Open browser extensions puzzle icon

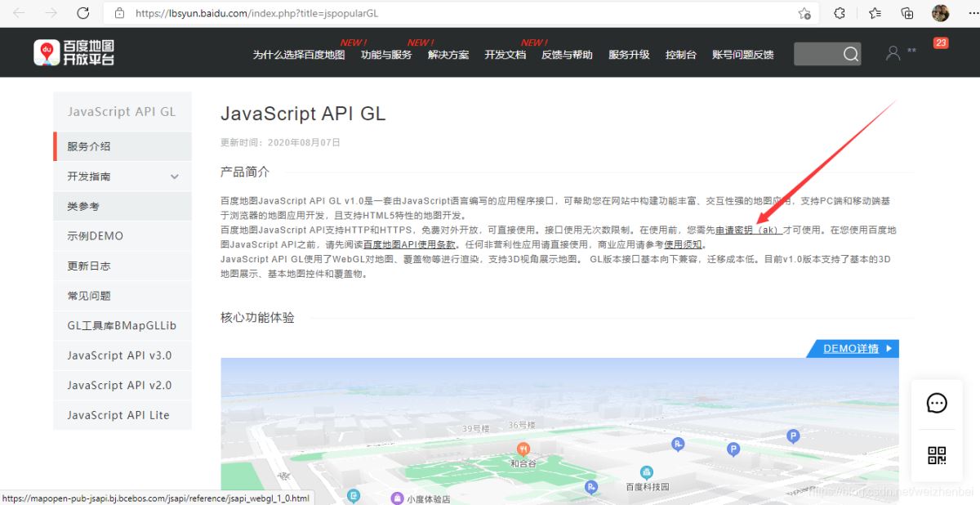(x=840, y=13)
